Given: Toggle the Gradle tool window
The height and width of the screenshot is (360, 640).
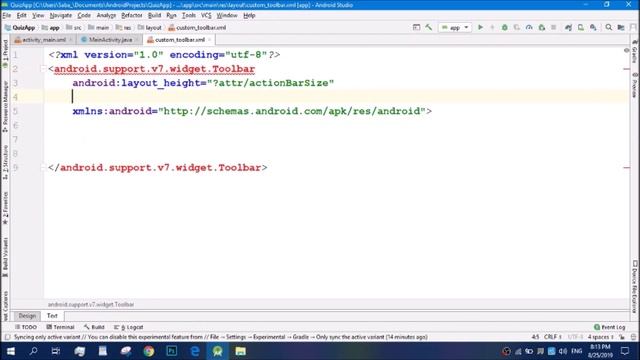Looking at the screenshot, I should pos(635,52).
